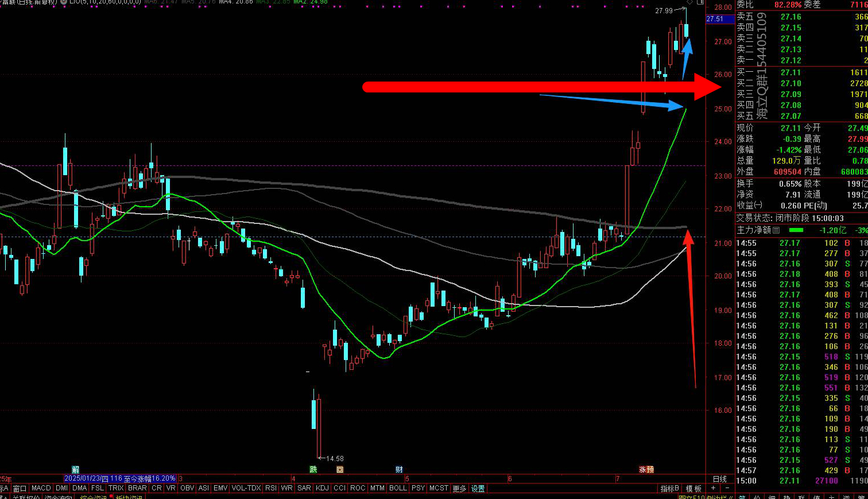
Task: Show the RSI indicator
Action: (x=271, y=488)
